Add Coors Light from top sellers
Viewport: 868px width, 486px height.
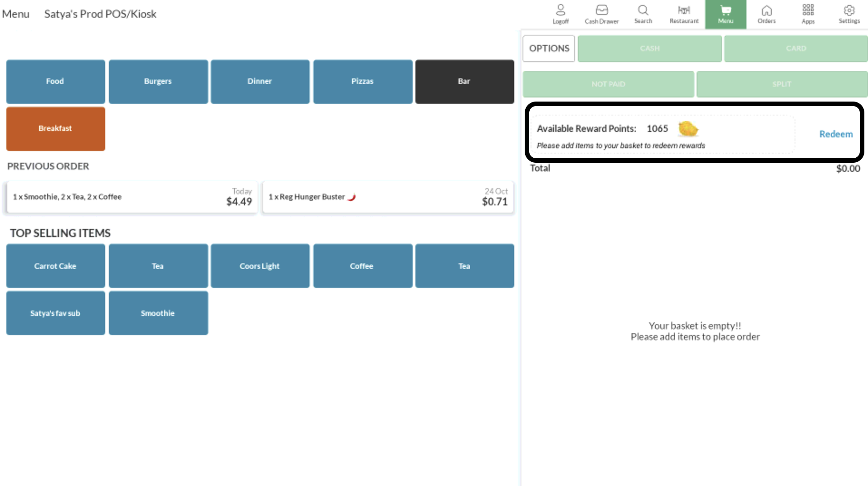pos(260,266)
